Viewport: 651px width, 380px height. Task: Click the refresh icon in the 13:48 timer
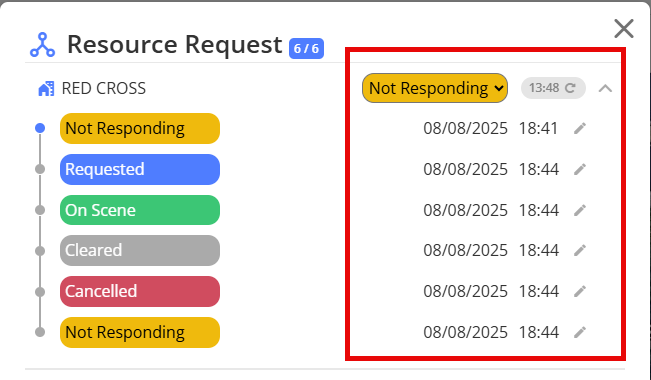pos(570,88)
